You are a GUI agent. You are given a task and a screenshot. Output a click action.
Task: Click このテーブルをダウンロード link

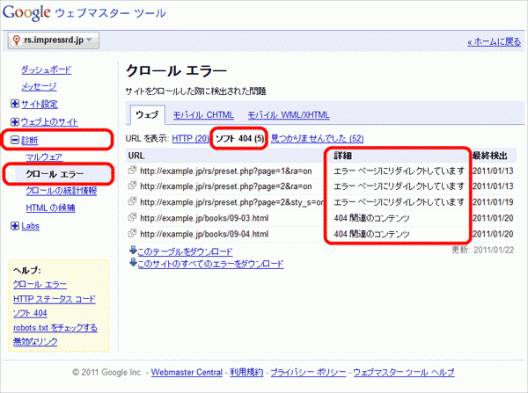click(x=185, y=252)
